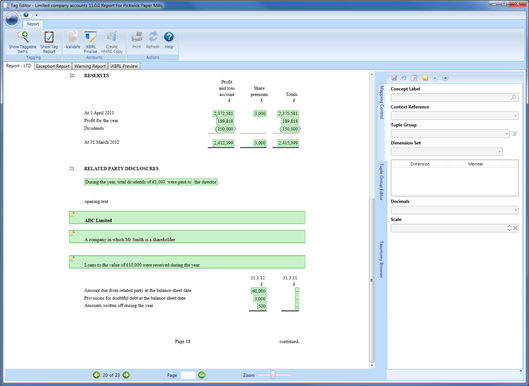Screen dimensions: 529x386
Task: Click the yellow note icon in mapping toolbar
Action: pos(425,78)
